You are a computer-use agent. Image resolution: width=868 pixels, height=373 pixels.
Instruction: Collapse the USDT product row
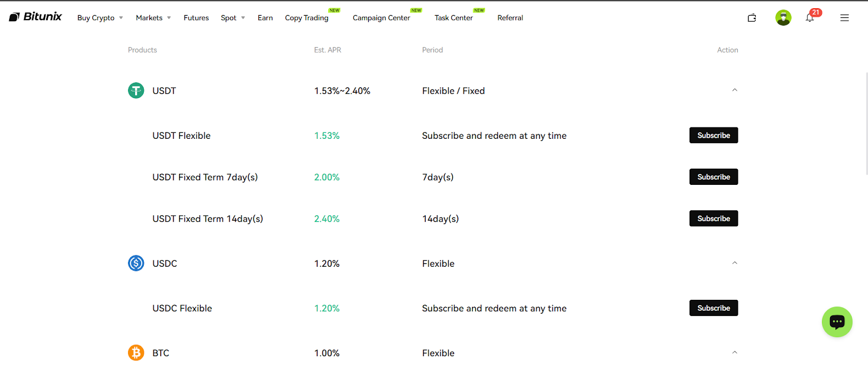[x=735, y=90]
